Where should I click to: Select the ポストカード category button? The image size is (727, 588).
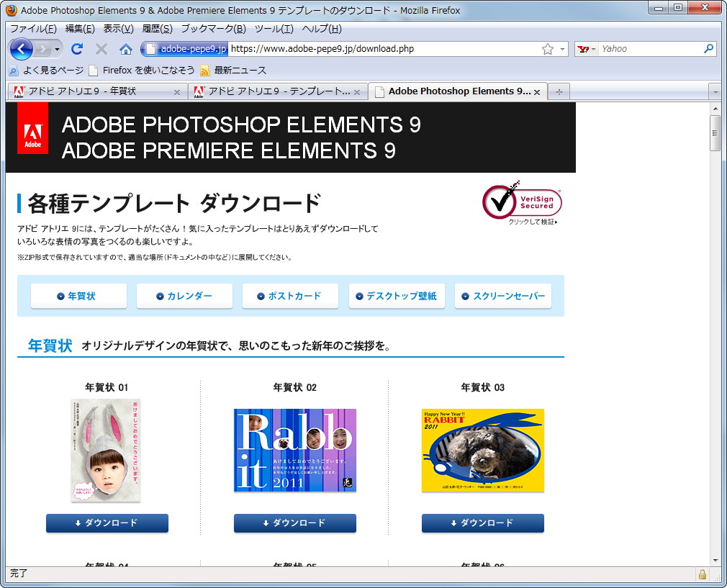290,295
